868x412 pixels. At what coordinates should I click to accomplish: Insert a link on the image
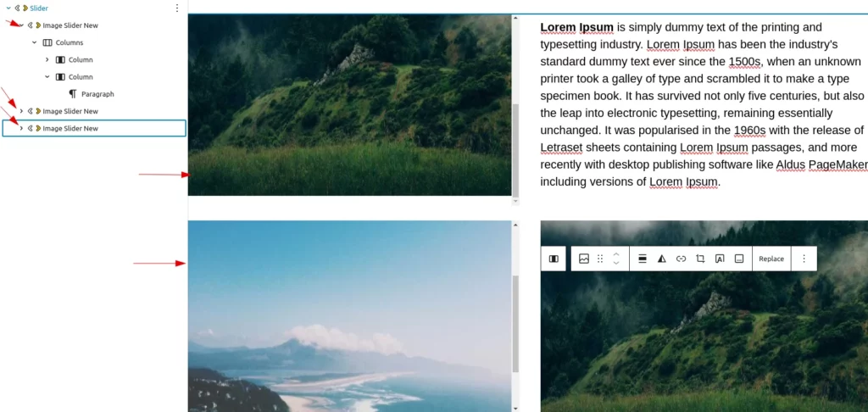[681, 259]
